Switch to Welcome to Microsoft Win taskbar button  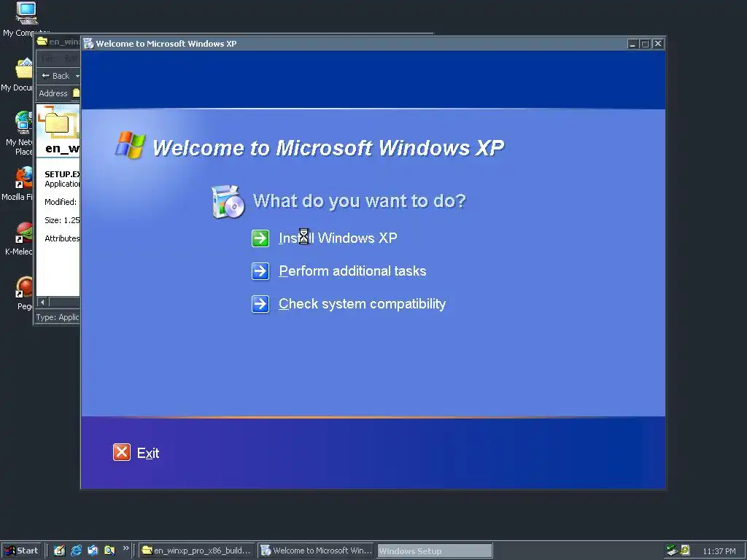pyautogui.click(x=317, y=551)
